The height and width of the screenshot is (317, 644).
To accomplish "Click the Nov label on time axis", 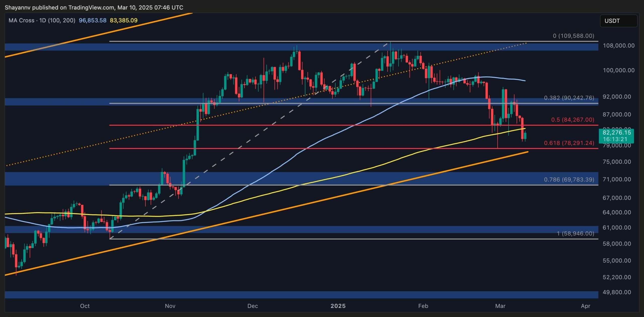I will click(170, 306).
